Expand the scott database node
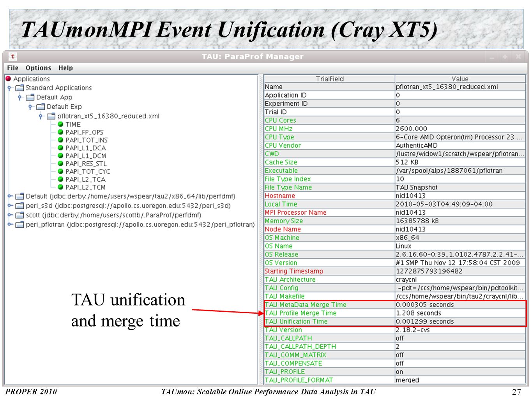Viewport: 532px width, 399px height. tap(10, 215)
